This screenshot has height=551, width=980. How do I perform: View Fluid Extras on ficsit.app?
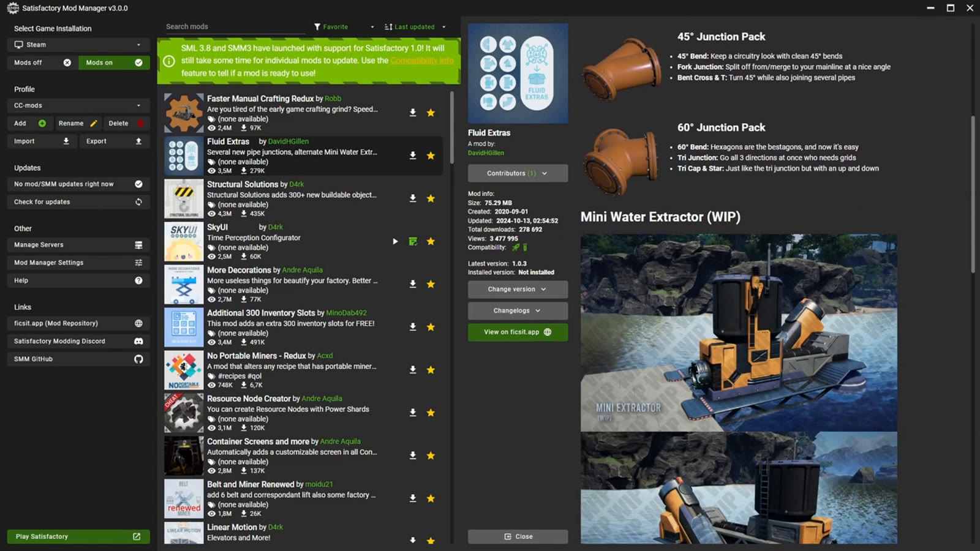[x=518, y=332]
